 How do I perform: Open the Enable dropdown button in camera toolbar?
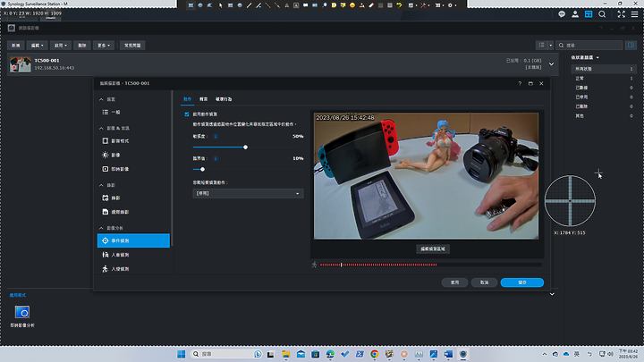coord(61,46)
